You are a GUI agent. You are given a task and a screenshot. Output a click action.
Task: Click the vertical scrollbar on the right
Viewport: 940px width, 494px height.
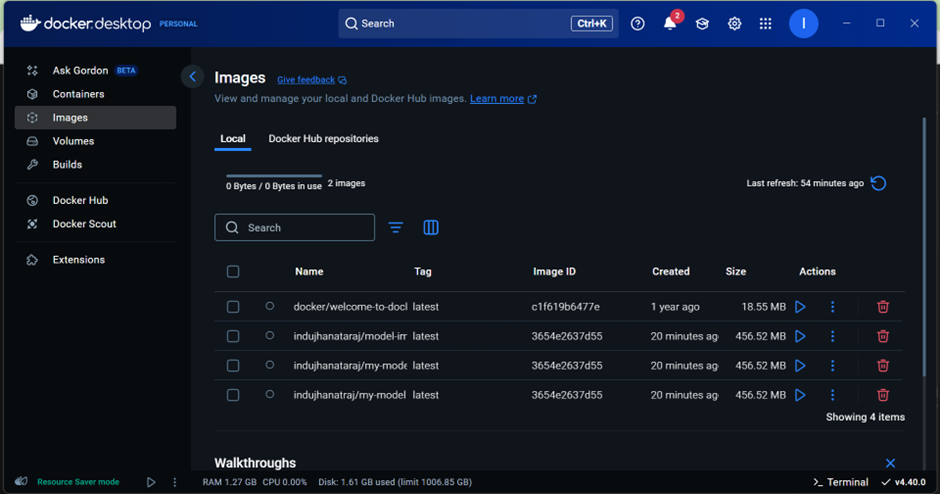(924, 247)
